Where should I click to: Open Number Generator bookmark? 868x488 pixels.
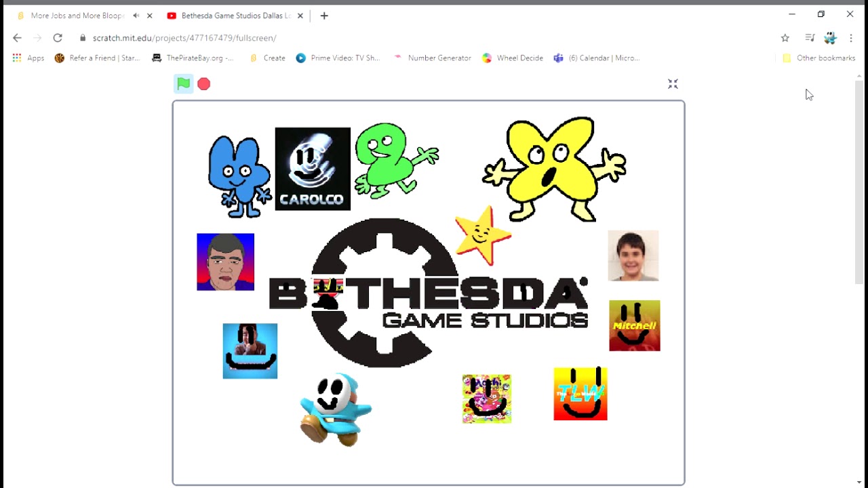pyautogui.click(x=432, y=58)
